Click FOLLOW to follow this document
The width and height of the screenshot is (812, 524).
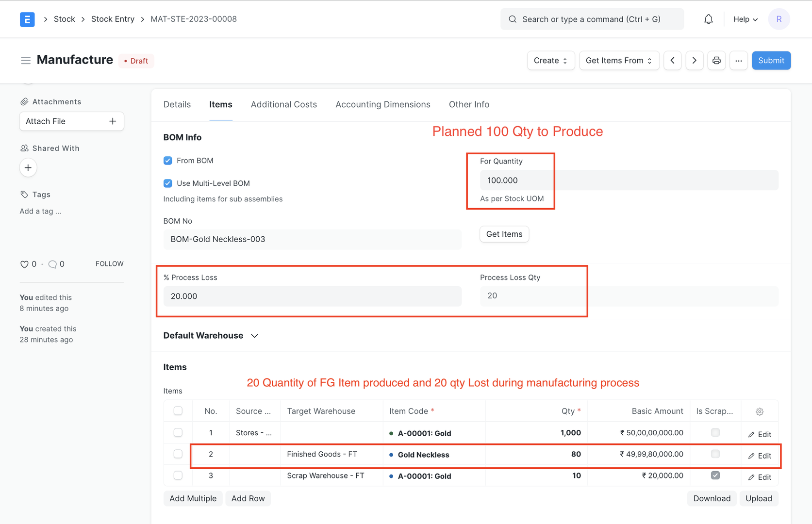pyautogui.click(x=109, y=263)
